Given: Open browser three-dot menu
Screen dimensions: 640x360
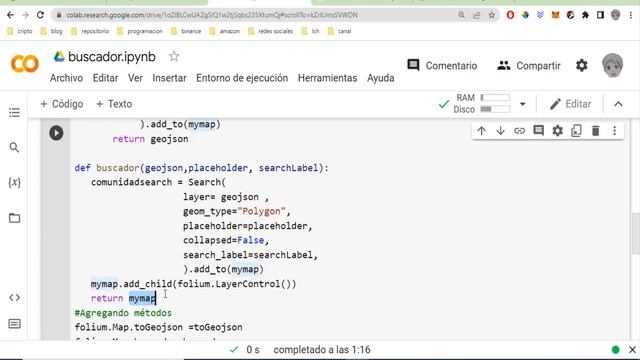Looking at the screenshot, I should 631,15.
